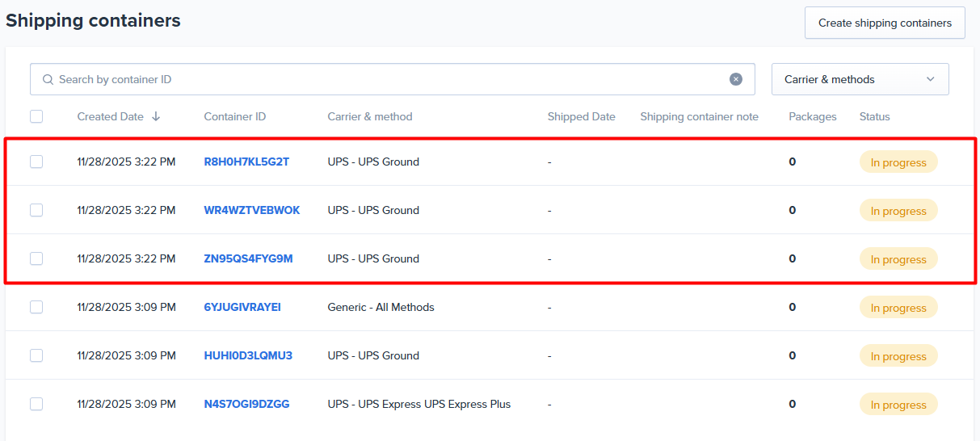The width and height of the screenshot is (980, 441).
Task: Open the 6YJUGIVRAYEI container link
Action: (242, 307)
